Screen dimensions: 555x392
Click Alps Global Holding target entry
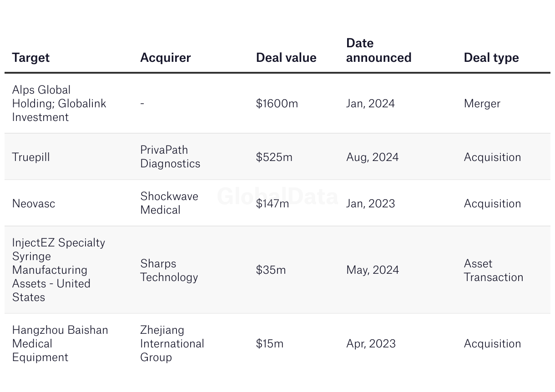tap(59, 104)
